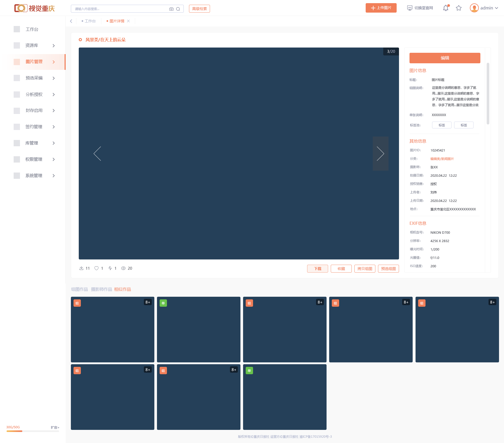The width and height of the screenshot is (504, 443).
Task: Click the magnifier search icon
Action: [178, 9]
